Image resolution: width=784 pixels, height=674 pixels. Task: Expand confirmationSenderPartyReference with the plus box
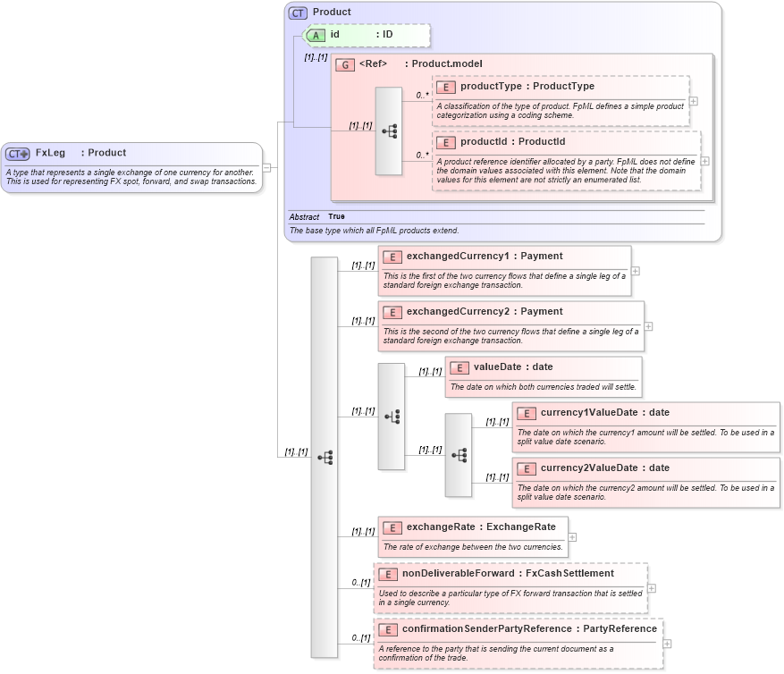[666, 644]
